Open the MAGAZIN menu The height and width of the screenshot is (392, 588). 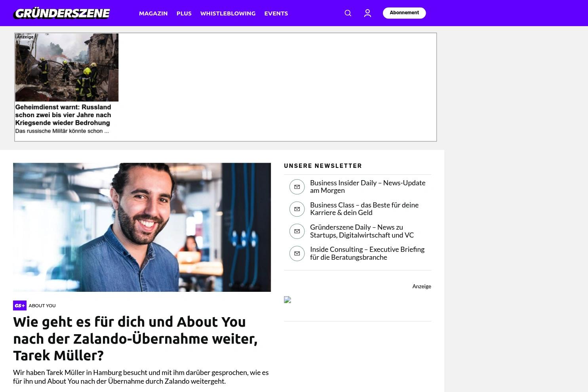pos(153,13)
